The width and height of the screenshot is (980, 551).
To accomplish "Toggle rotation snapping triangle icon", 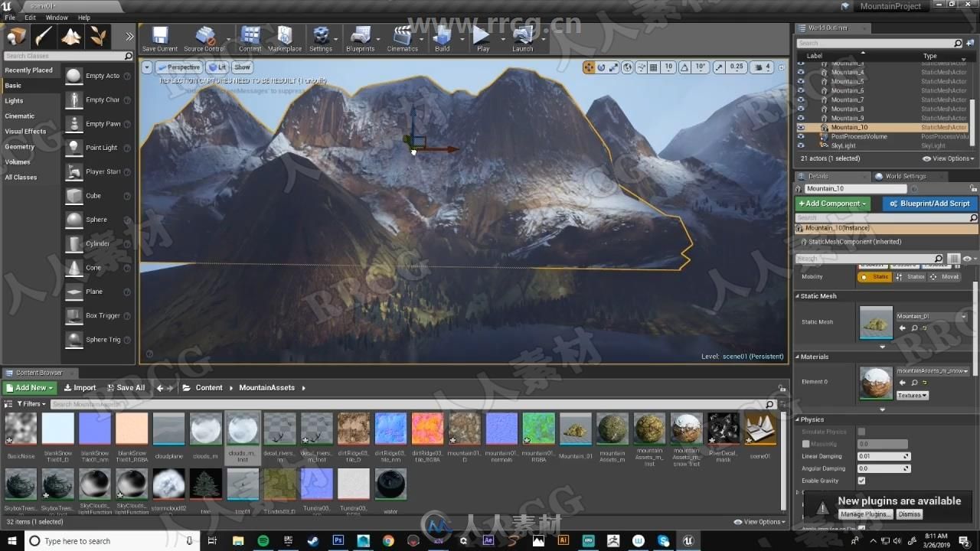I will pyautogui.click(x=684, y=67).
